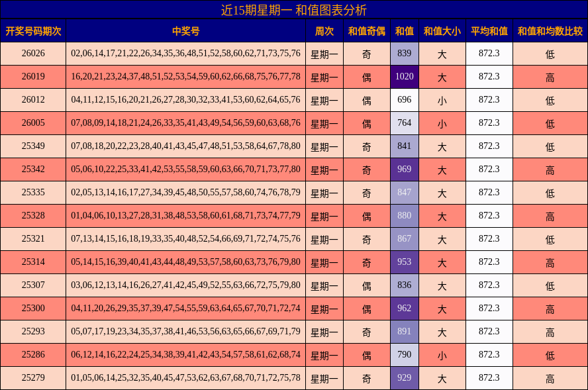Click the 中奖号 column header
The image size is (588, 390).
click(185, 29)
